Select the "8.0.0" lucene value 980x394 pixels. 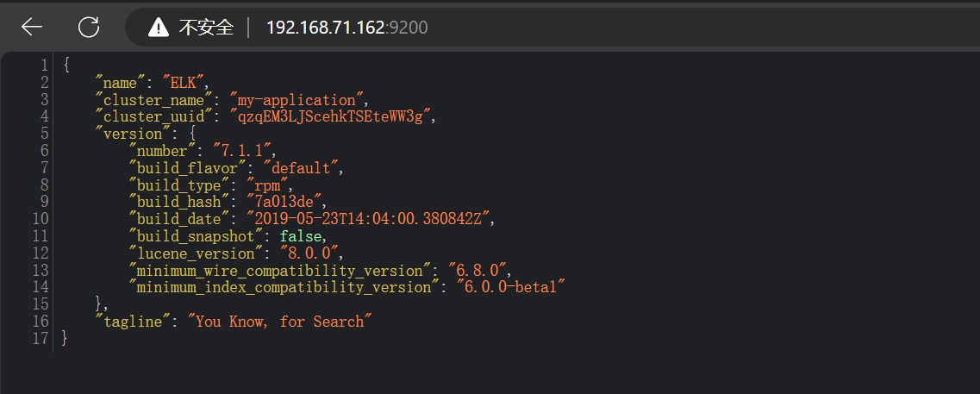[x=309, y=253]
